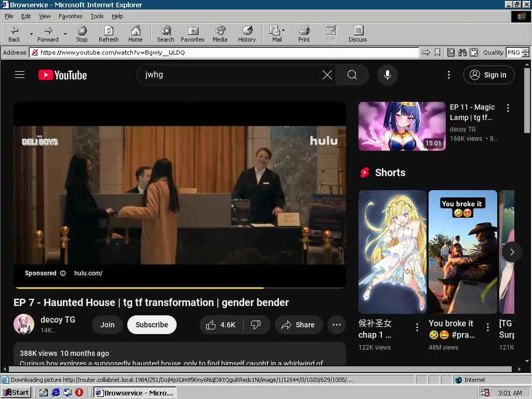Click the system tray clock 3:01 AM
This screenshot has width=532, height=399.
point(510,393)
